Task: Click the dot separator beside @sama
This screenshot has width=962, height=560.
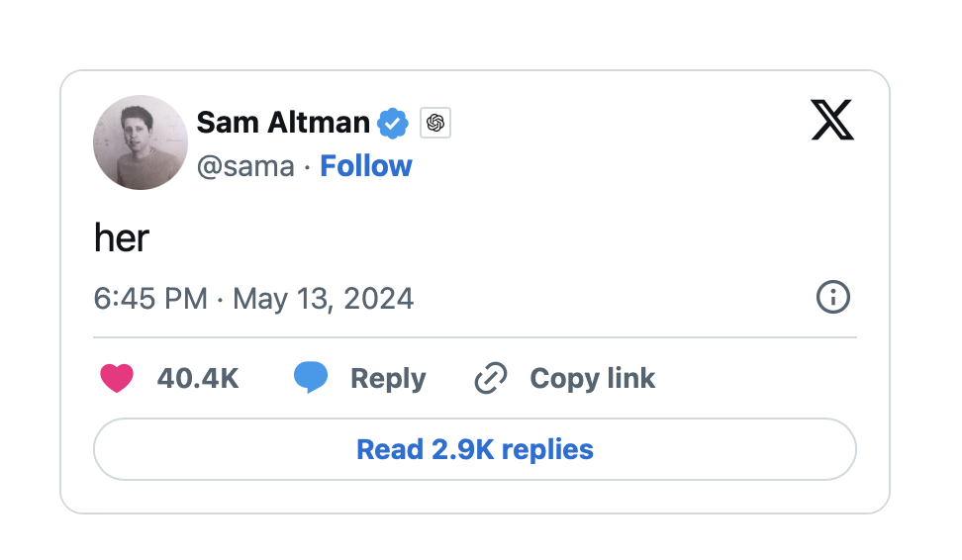Action: click(308, 166)
